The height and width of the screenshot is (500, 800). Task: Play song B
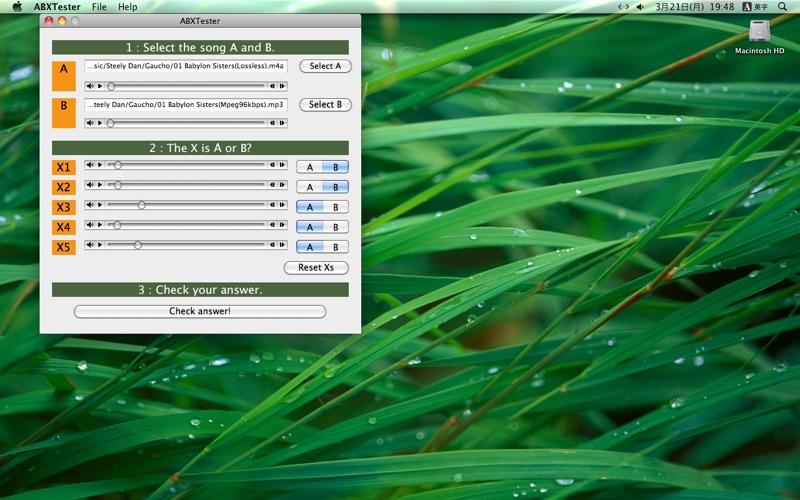pos(100,123)
